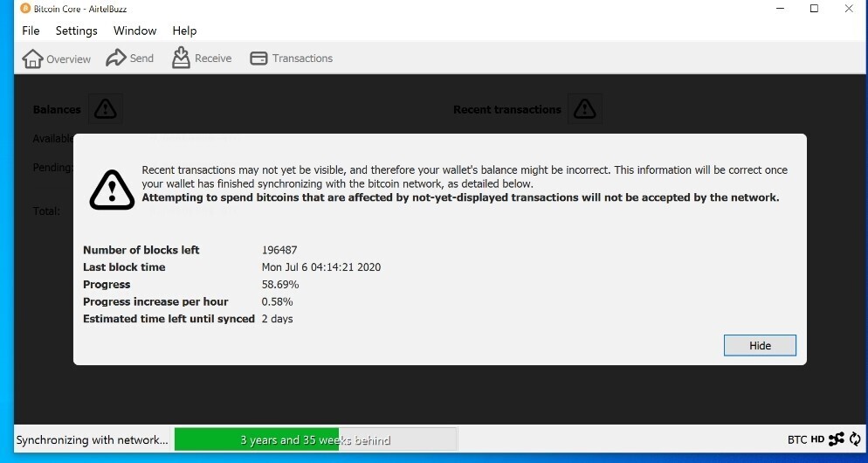
Task: Click the Bitcoin Core logo in title bar
Action: pyautogui.click(x=25, y=9)
